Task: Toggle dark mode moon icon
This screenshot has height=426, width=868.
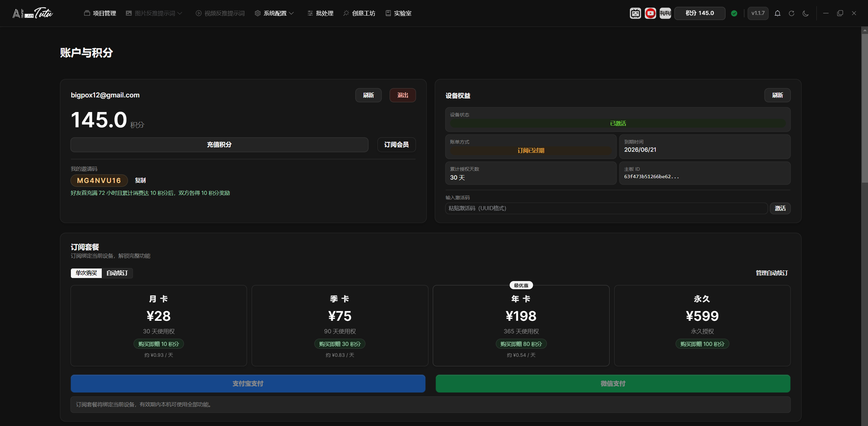Action: tap(806, 13)
